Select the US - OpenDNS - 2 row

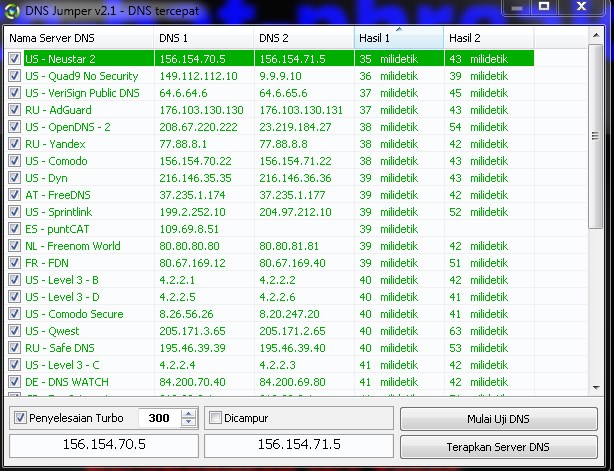coord(269,127)
